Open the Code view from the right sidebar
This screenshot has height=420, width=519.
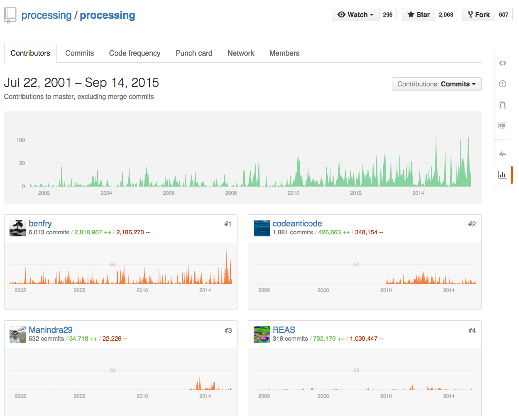(502, 63)
